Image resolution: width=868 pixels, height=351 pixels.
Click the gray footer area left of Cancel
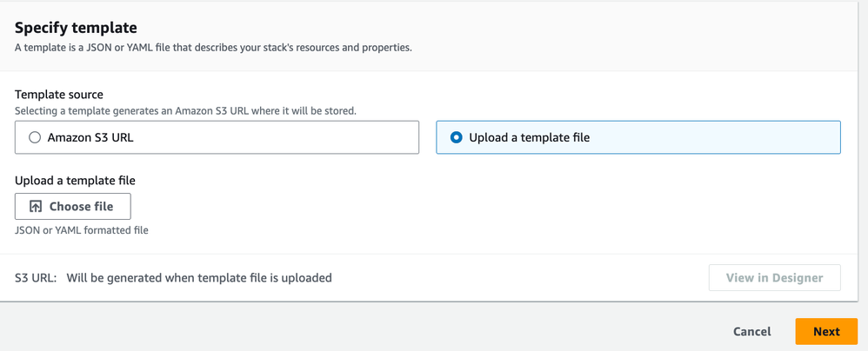348,330
